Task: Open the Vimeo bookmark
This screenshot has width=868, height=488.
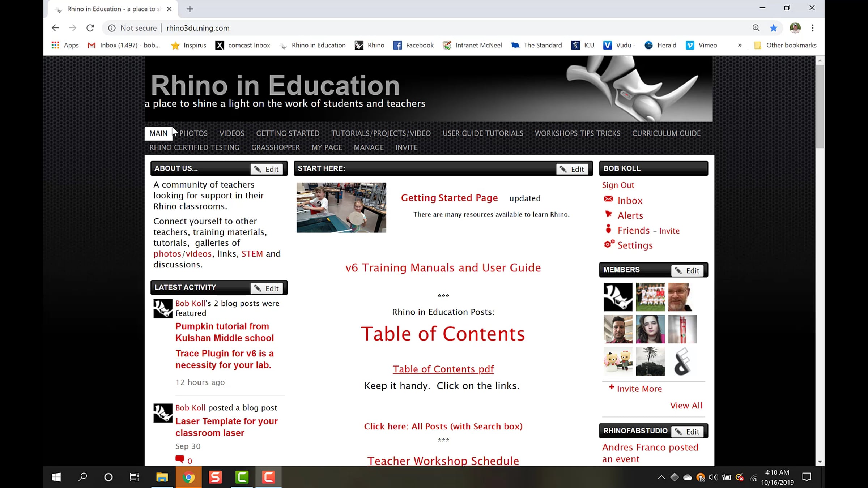Action: [x=701, y=45]
